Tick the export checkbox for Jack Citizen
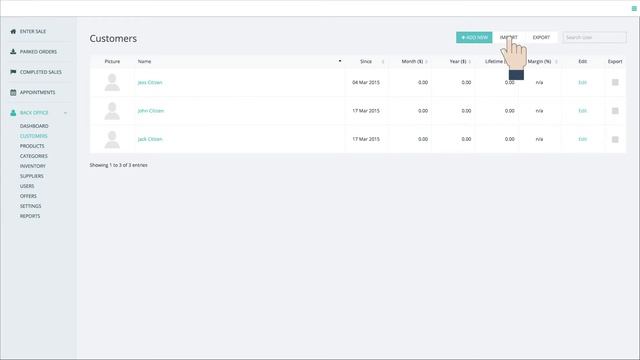The width and height of the screenshot is (640, 360). (615, 139)
